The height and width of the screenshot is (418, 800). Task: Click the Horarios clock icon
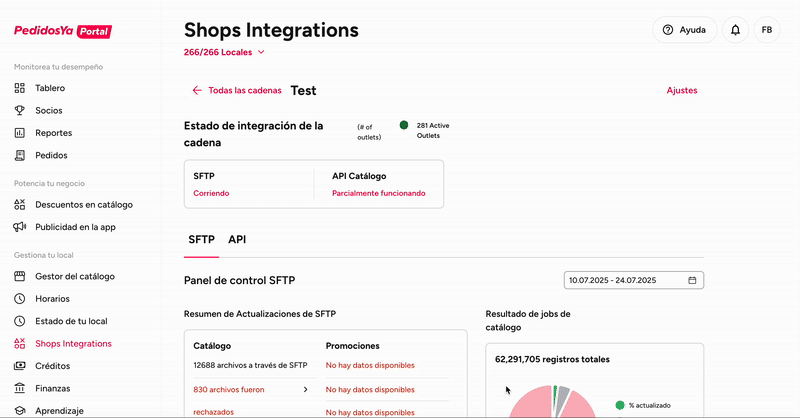[20, 298]
